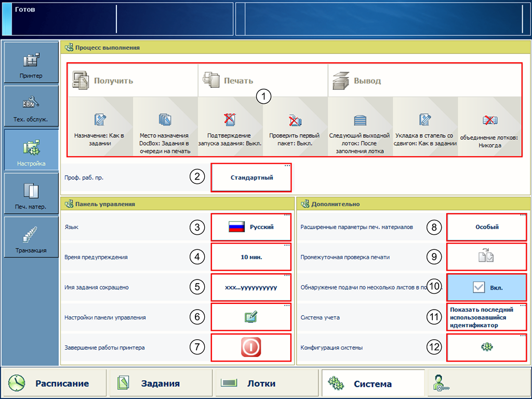Open the Транзакция sidebar section

[31, 238]
